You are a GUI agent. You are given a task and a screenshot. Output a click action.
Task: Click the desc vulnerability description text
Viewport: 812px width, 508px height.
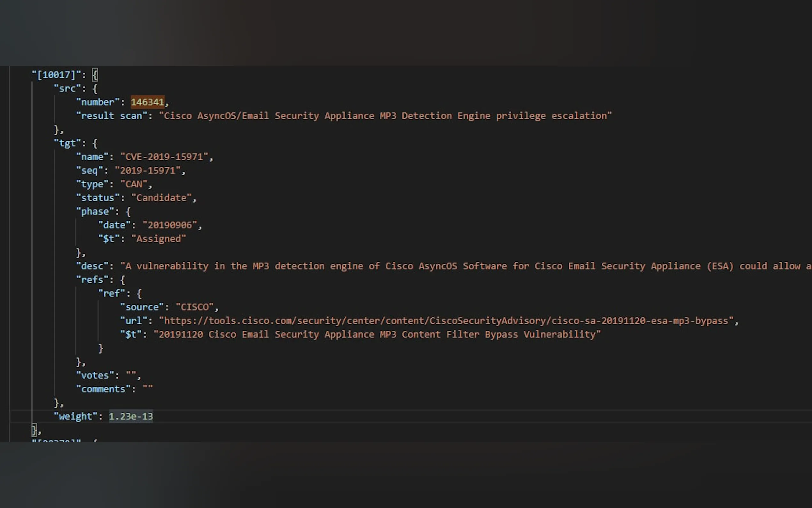pos(463,266)
